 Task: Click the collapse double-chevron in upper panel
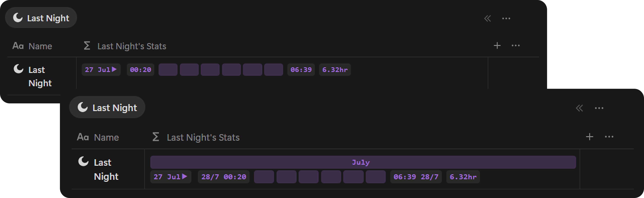487,19
